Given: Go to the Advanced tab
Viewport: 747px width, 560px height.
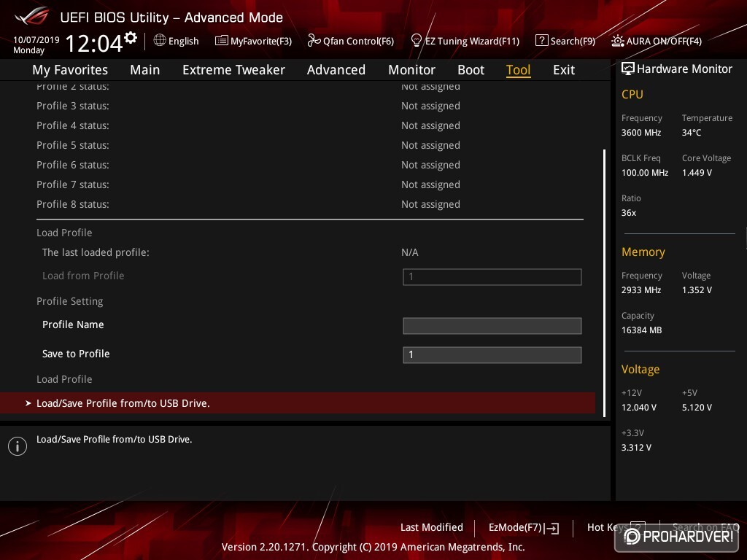Looking at the screenshot, I should [336, 70].
